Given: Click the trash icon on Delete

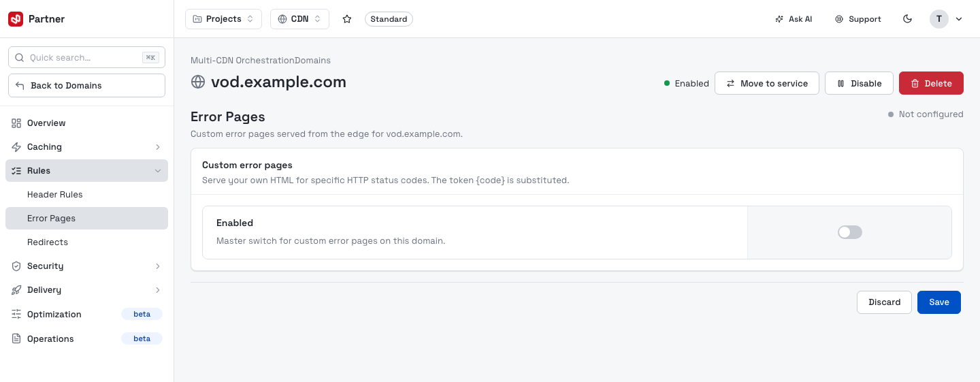Looking at the screenshot, I should pyautogui.click(x=915, y=84).
